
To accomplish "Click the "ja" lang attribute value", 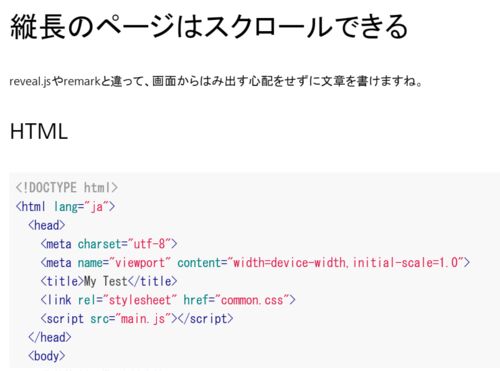I will (96, 207).
